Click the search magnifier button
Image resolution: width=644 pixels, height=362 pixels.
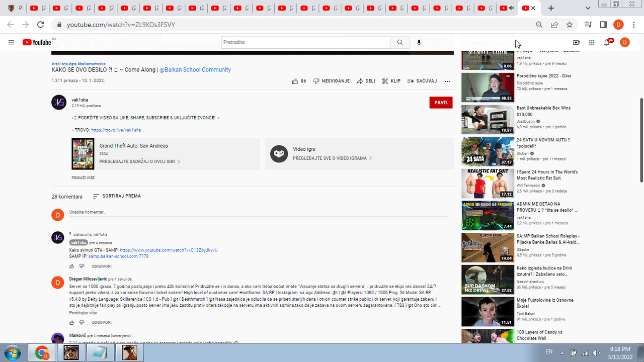(x=400, y=42)
